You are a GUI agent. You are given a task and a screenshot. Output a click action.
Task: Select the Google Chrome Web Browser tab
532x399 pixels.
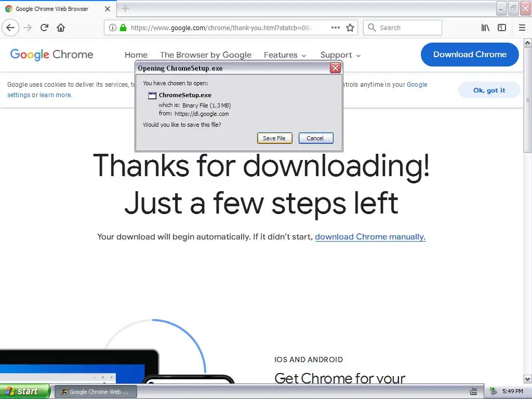point(58,9)
